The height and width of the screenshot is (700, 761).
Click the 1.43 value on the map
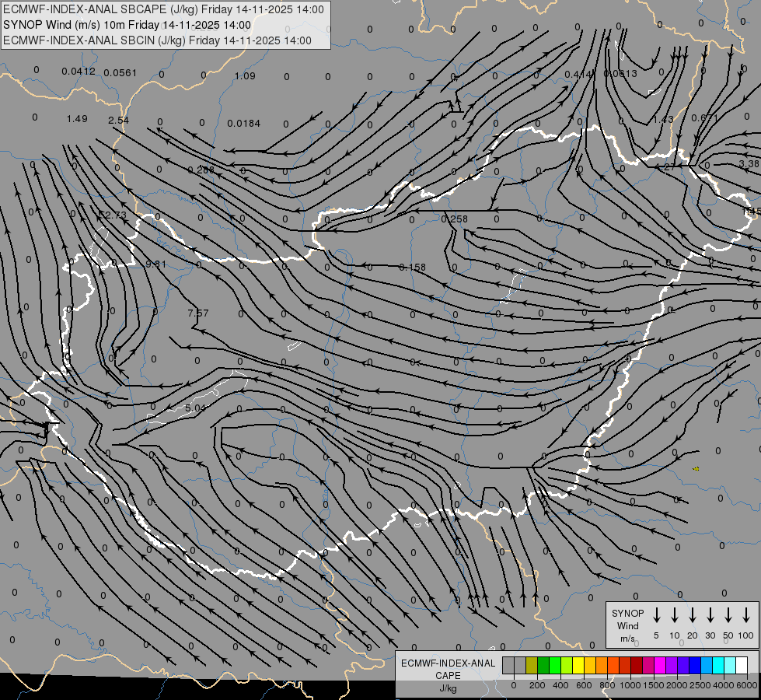coord(663,120)
